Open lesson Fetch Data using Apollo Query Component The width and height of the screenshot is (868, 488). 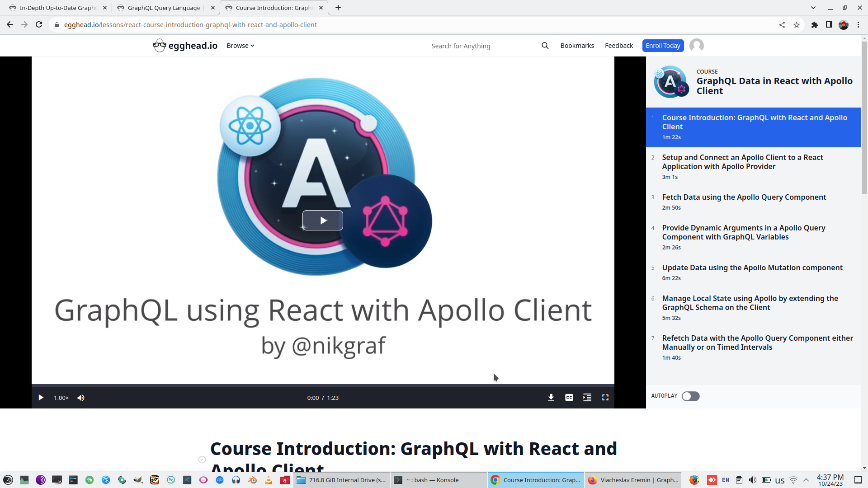(744, 197)
